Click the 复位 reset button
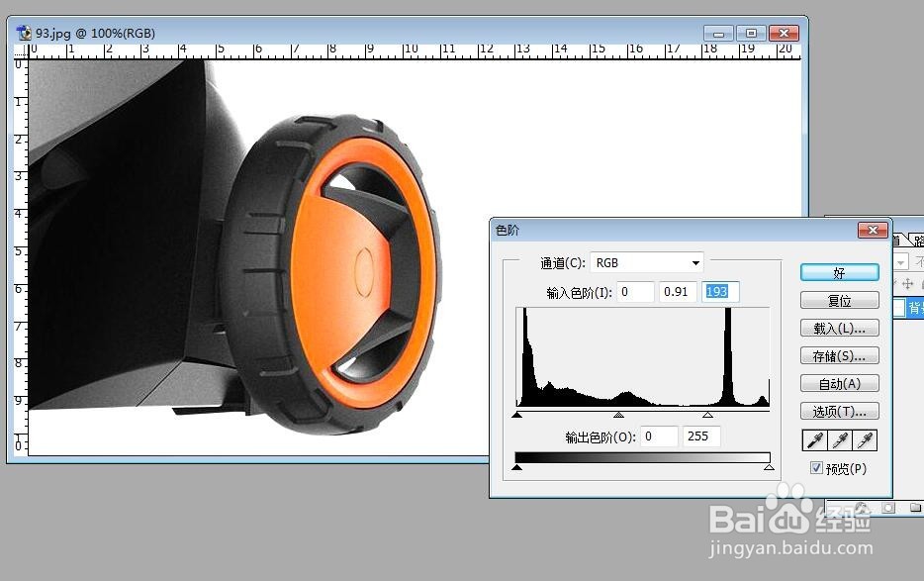Image resolution: width=924 pixels, height=581 pixels. click(839, 300)
